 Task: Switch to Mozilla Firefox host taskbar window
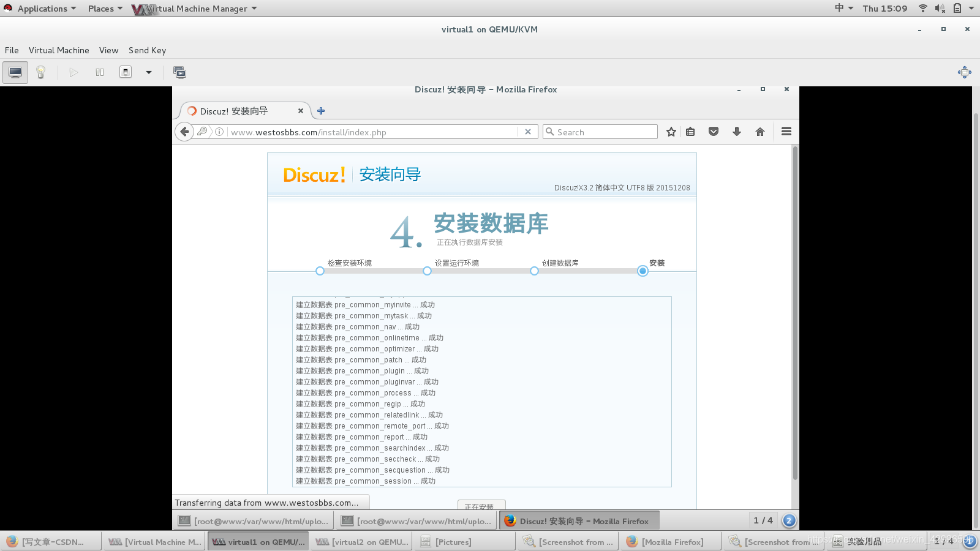point(670,542)
